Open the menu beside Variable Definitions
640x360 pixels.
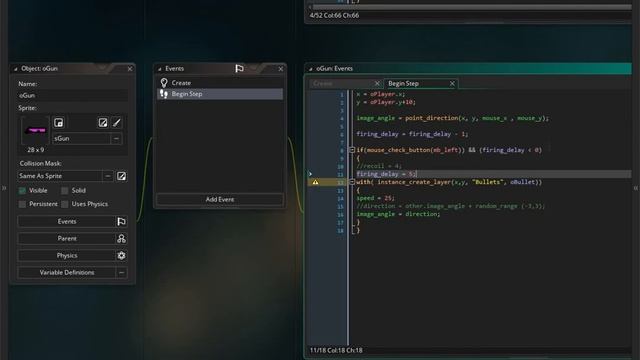(x=121, y=273)
